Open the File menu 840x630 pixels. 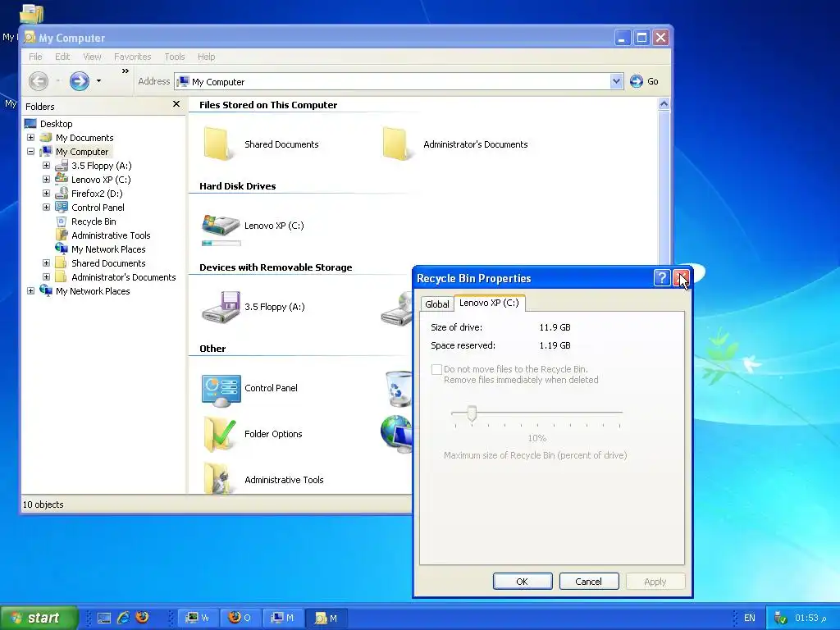(35, 57)
